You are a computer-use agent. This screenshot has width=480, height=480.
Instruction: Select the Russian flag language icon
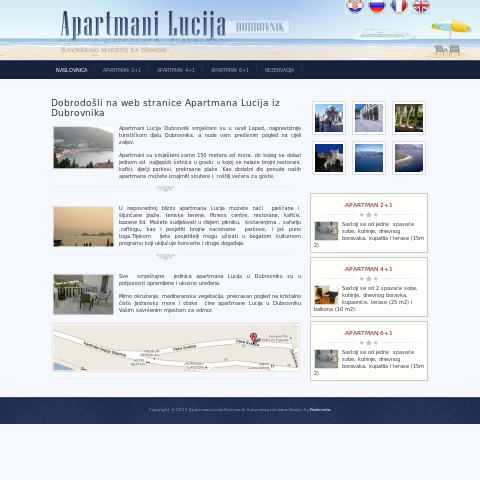pos(377,6)
